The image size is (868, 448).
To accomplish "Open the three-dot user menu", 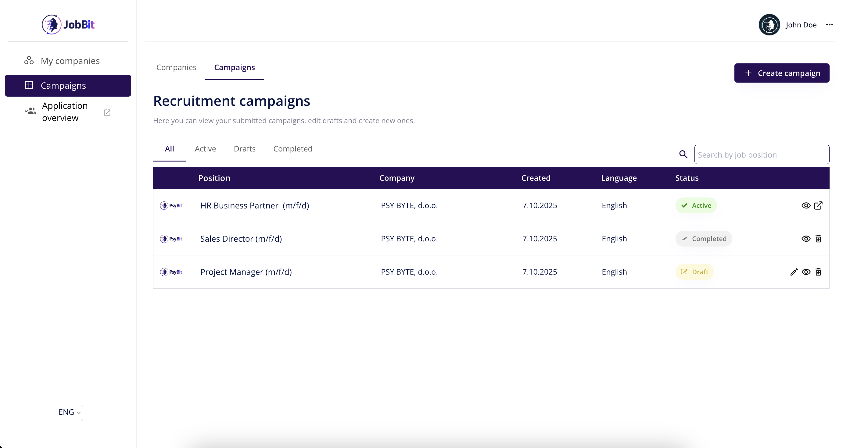I will tap(829, 25).
